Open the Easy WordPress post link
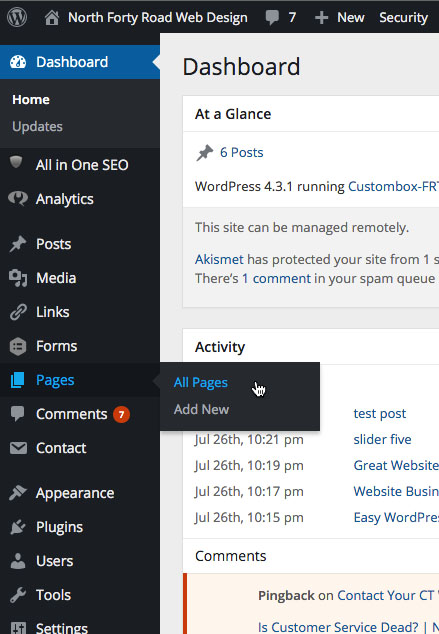Viewport: 439px width, 634px height. click(x=396, y=518)
